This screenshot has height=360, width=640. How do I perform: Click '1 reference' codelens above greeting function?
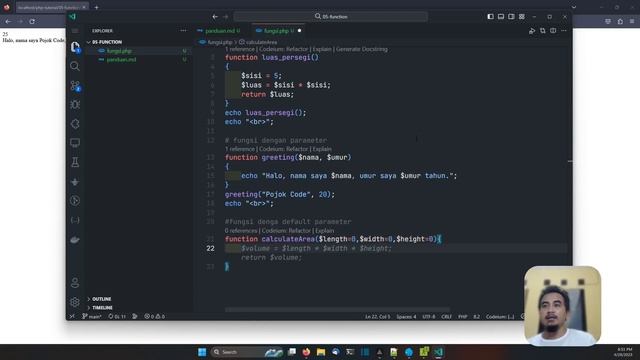240,149
